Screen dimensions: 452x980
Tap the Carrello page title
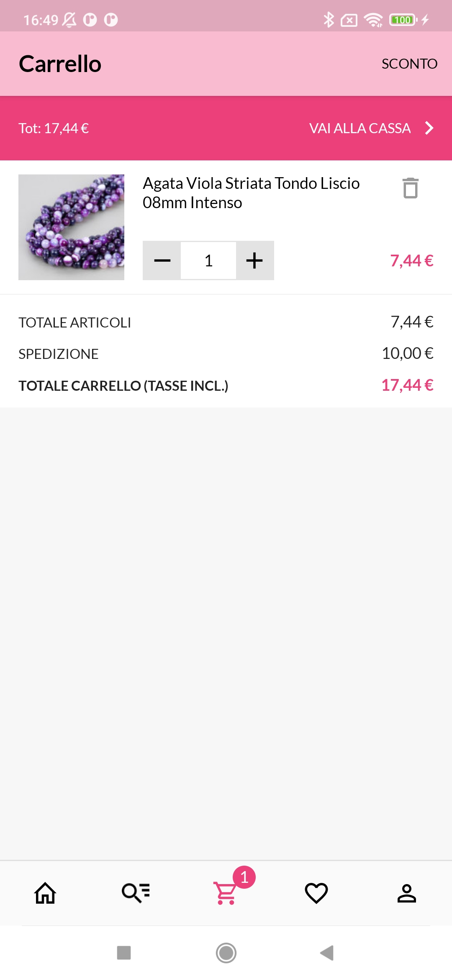60,64
